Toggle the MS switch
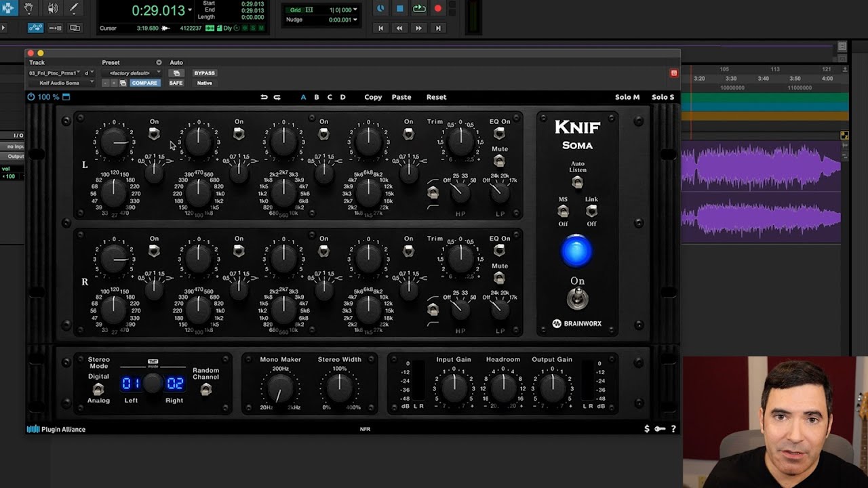 563,211
